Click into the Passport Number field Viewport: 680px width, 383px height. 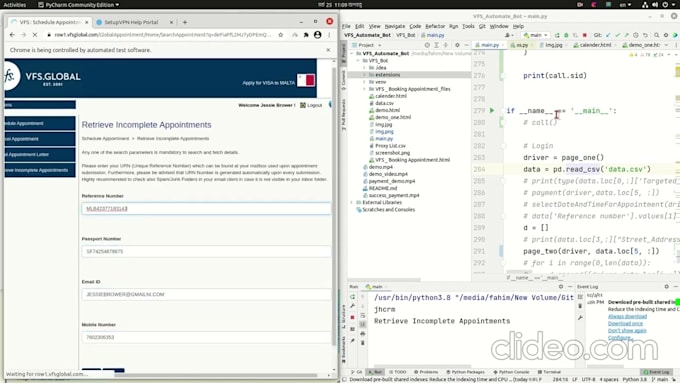pos(206,252)
